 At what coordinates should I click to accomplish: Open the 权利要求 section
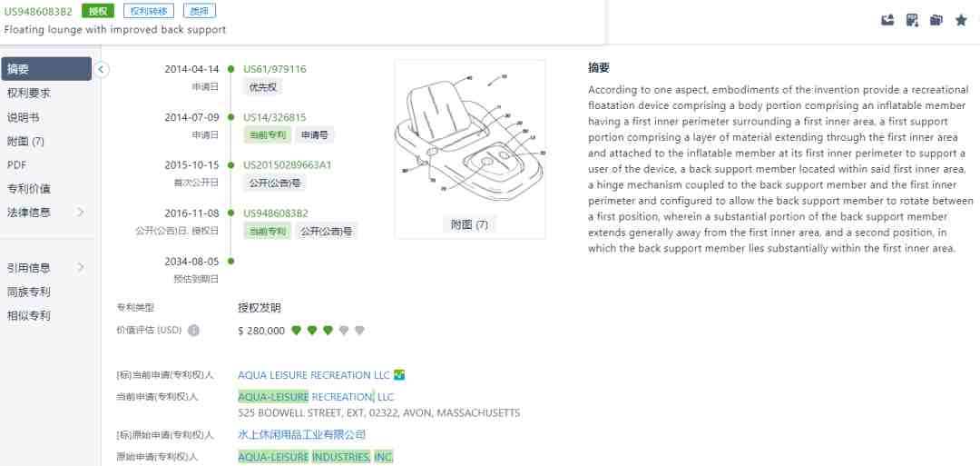29,94
